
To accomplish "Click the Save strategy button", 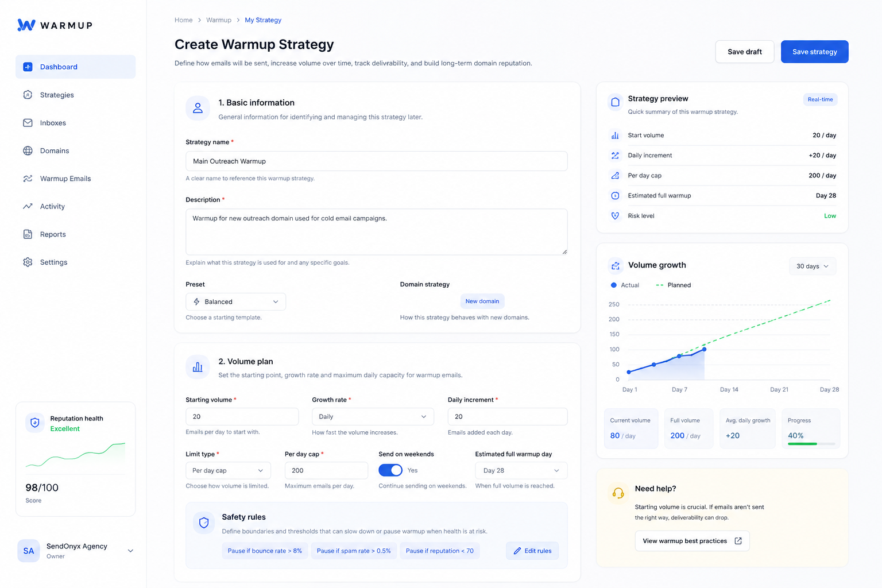I will 814,52.
